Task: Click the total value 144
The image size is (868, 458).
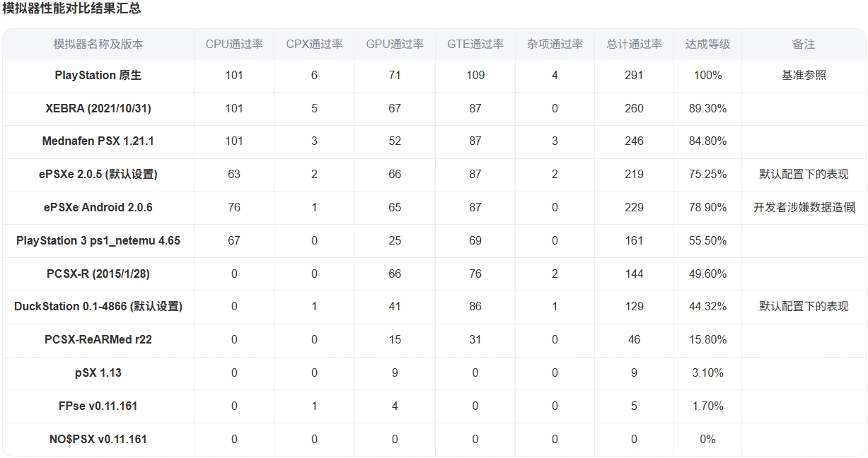Action: pos(635,274)
